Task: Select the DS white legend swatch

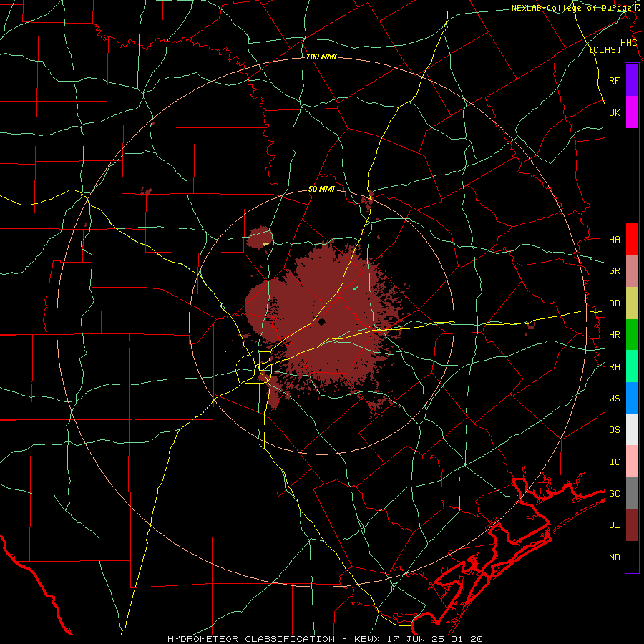Action: (632, 429)
